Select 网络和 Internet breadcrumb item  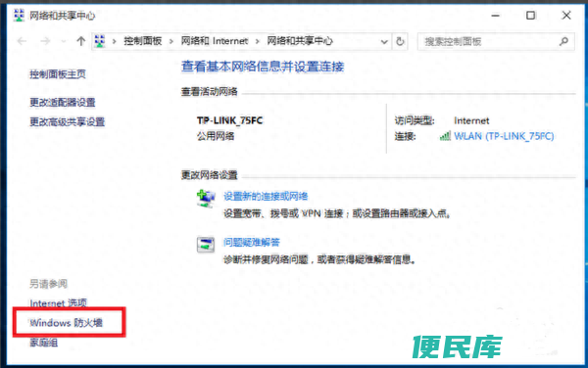215,41
